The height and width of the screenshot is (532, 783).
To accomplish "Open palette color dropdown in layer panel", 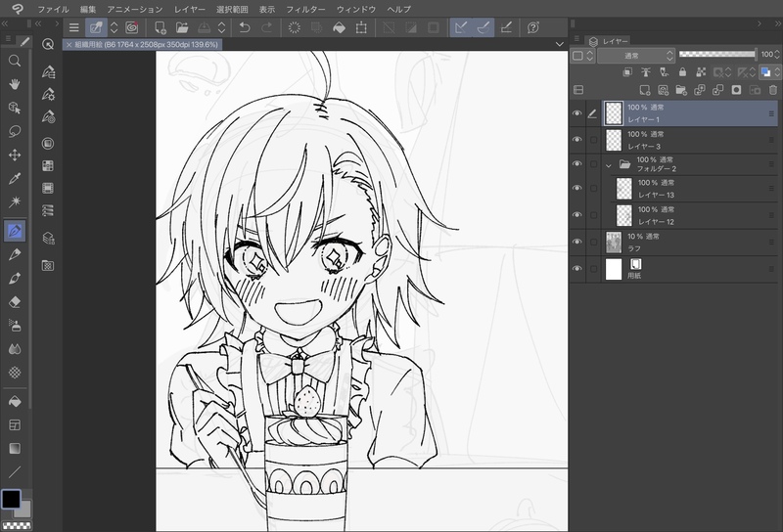I will coord(582,56).
